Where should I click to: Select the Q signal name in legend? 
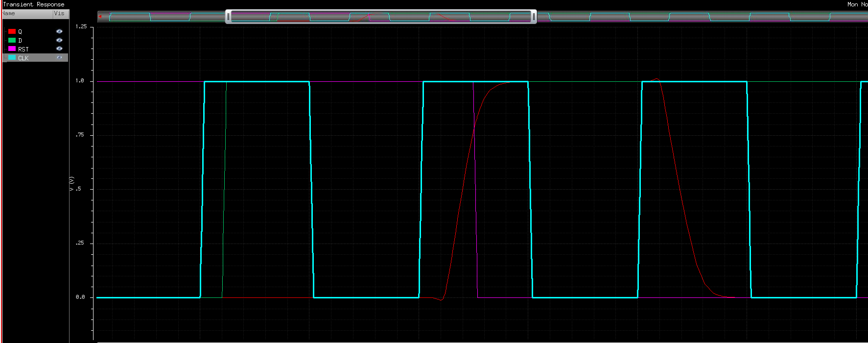[20, 32]
